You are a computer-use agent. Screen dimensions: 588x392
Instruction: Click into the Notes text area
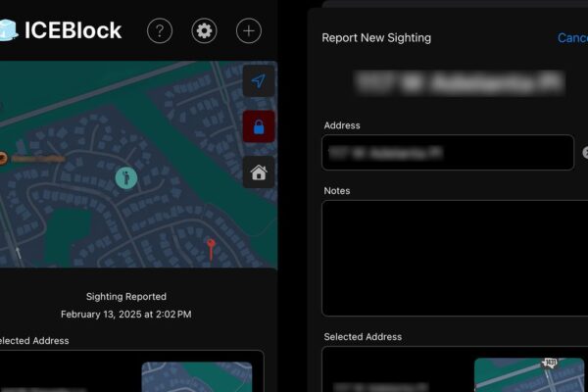pyautogui.click(x=455, y=258)
